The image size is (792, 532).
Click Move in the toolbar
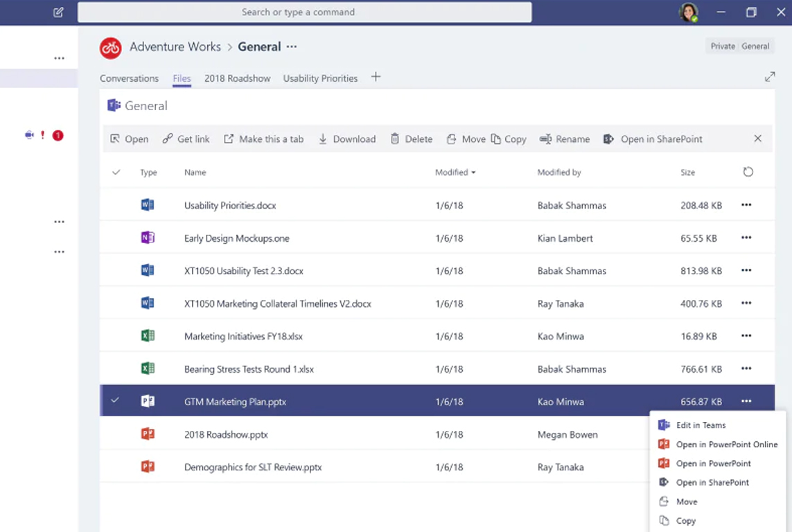[x=466, y=139]
